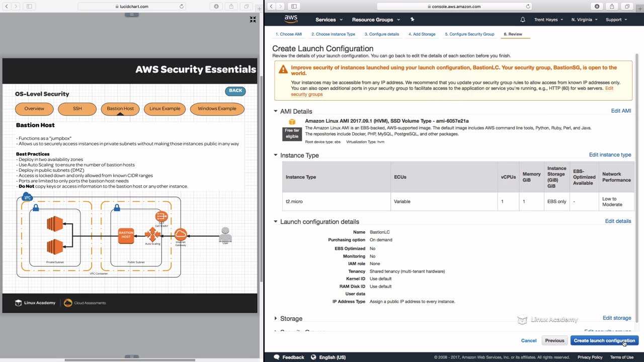This screenshot has width=644, height=362.
Task: Open downloads in the AWS console window
Action: [x=597, y=7]
